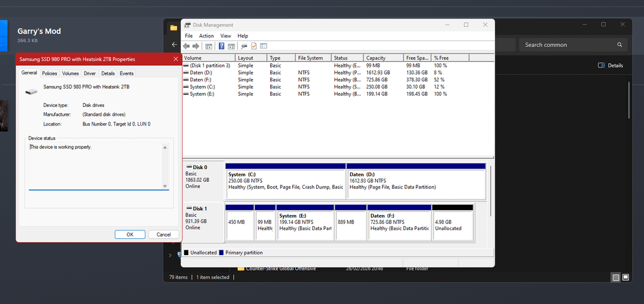Click the Show/Hide Action Pane toolbar icon
Image resolution: width=644 pixels, height=304 pixels.
click(x=231, y=46)
